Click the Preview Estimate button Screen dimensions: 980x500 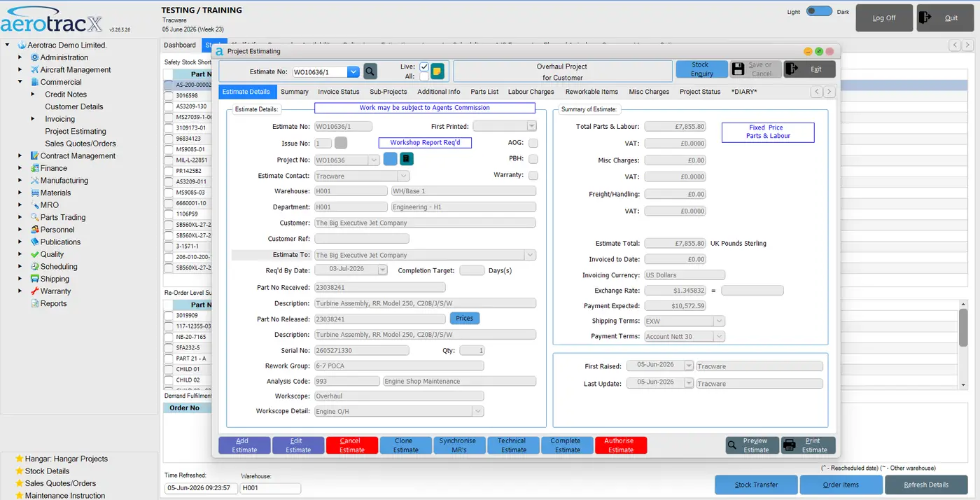(x=751, y=445)
